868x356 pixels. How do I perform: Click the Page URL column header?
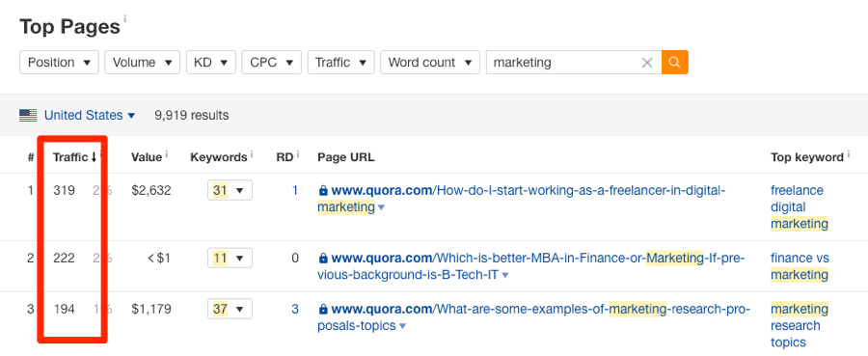[x=346, y=157]
